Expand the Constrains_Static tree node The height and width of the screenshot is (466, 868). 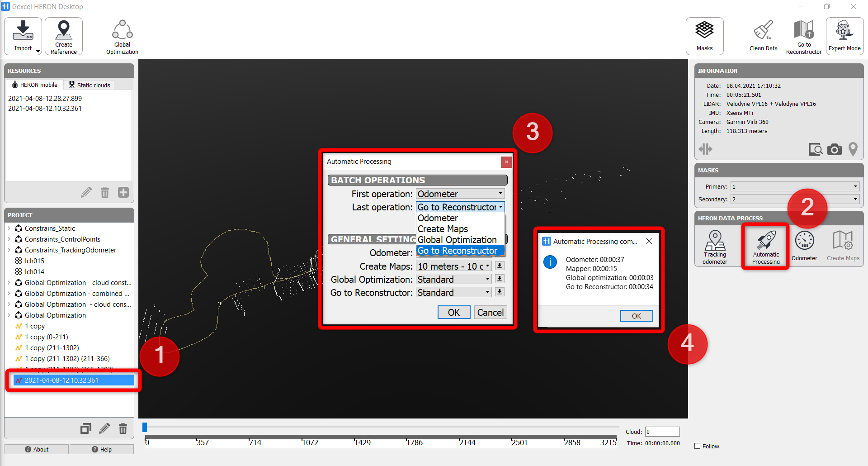(9, 228)
